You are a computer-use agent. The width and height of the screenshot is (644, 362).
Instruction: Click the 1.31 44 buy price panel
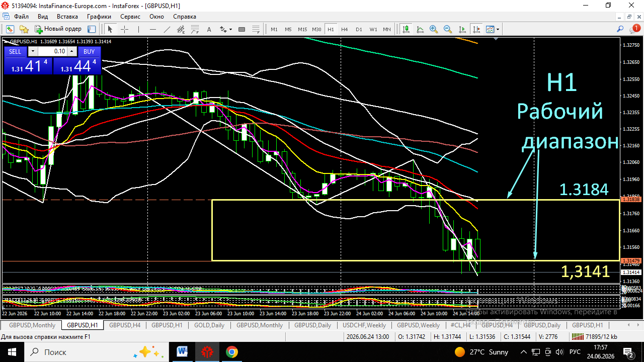77,66
